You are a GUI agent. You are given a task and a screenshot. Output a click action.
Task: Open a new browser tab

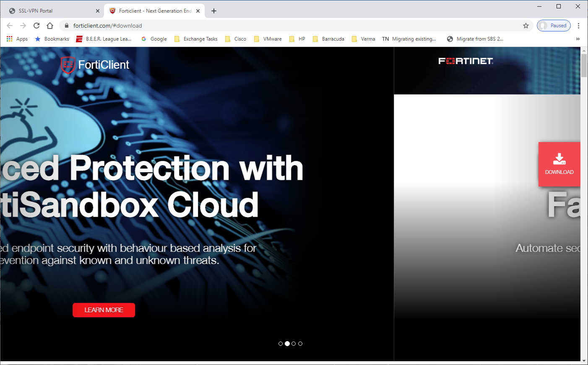coord(214,11)
